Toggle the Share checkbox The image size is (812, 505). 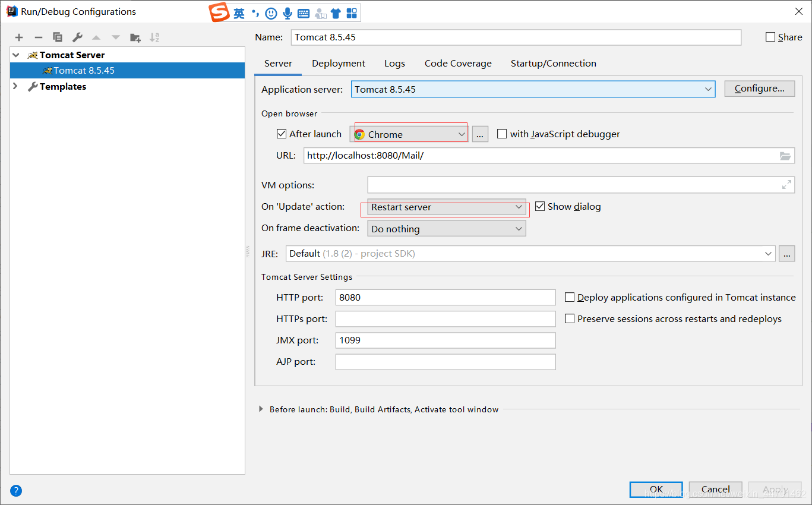tap(771, 37)
